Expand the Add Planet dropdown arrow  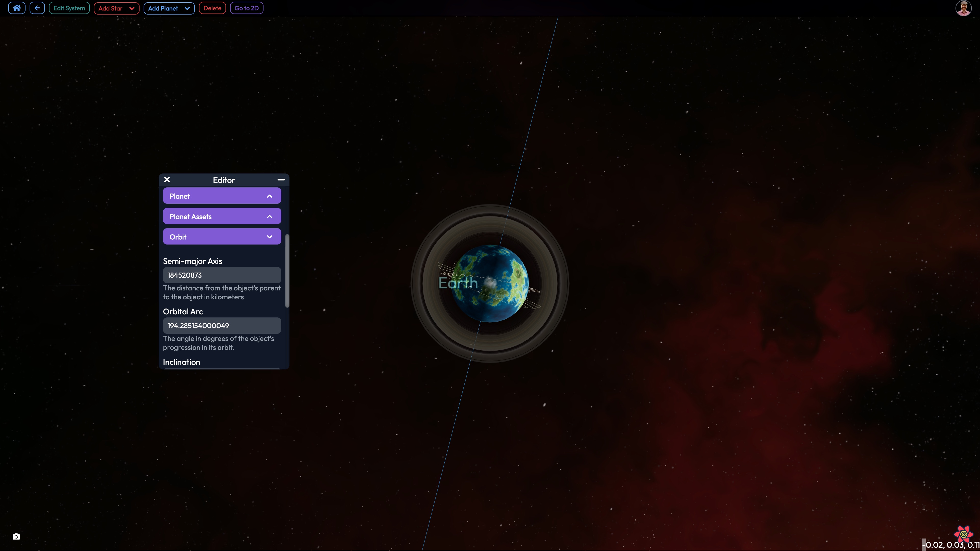[x=187, y=8]
